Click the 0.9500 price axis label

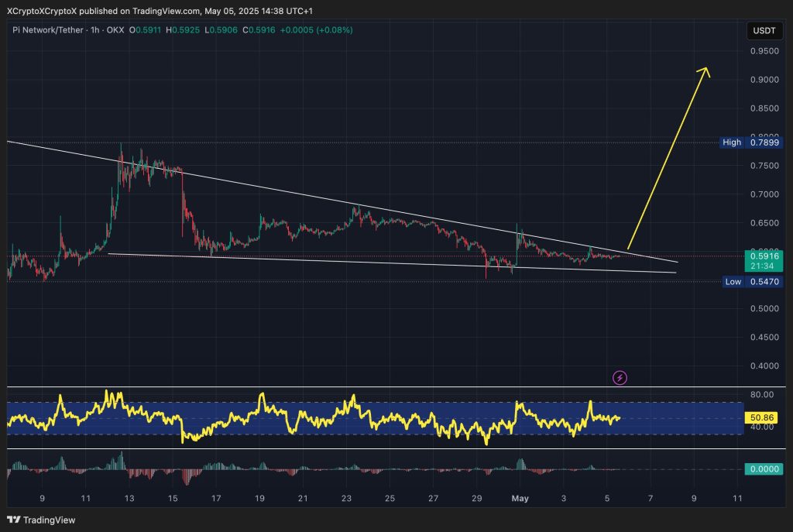[764, 51]
